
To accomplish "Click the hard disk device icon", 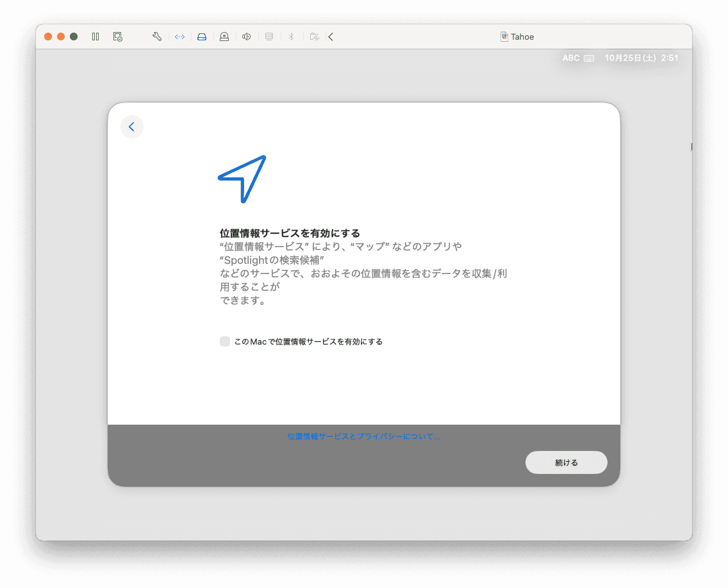I will pos(202,37).
